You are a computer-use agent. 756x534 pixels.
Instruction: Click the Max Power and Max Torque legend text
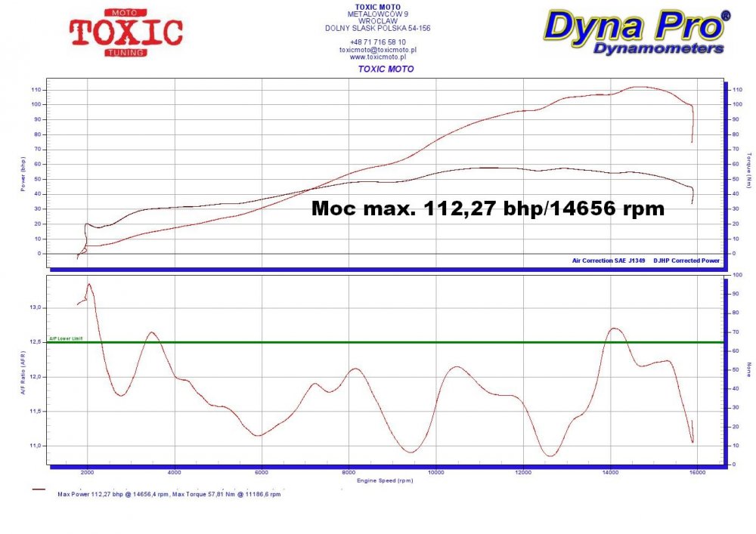click(x=169, y=495)
